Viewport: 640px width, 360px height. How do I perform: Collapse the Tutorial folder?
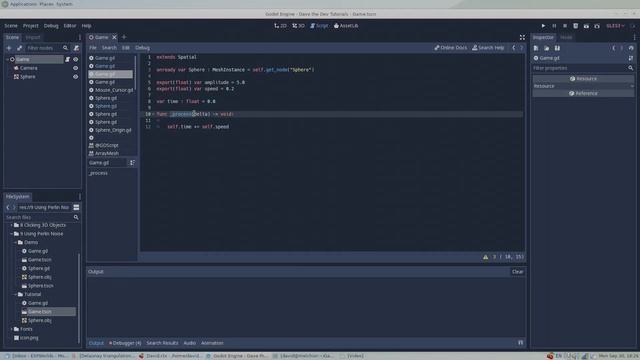pyautogui.click(x=16, y=294)
